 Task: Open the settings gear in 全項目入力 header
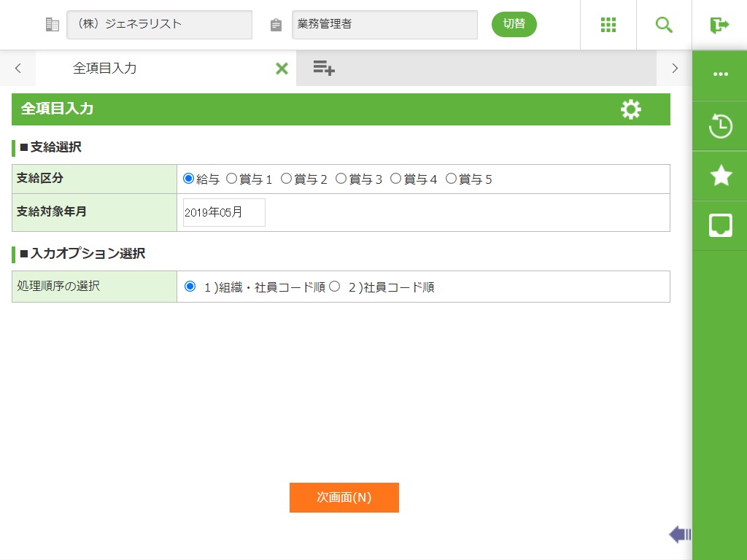pos(630,109)
